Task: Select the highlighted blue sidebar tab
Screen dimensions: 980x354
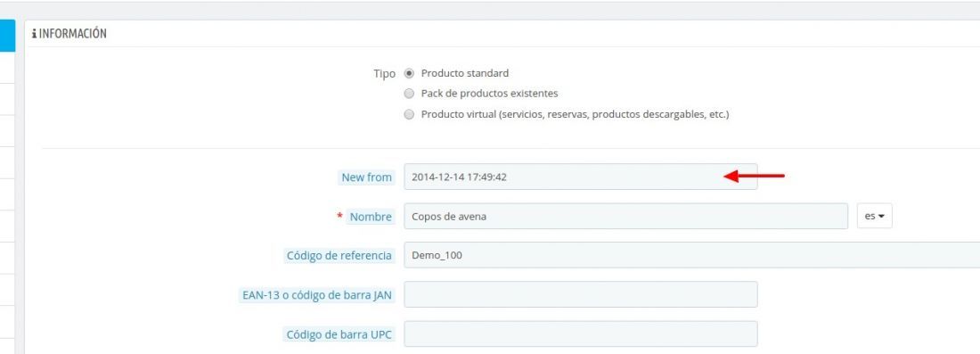Action: [7, 36]
